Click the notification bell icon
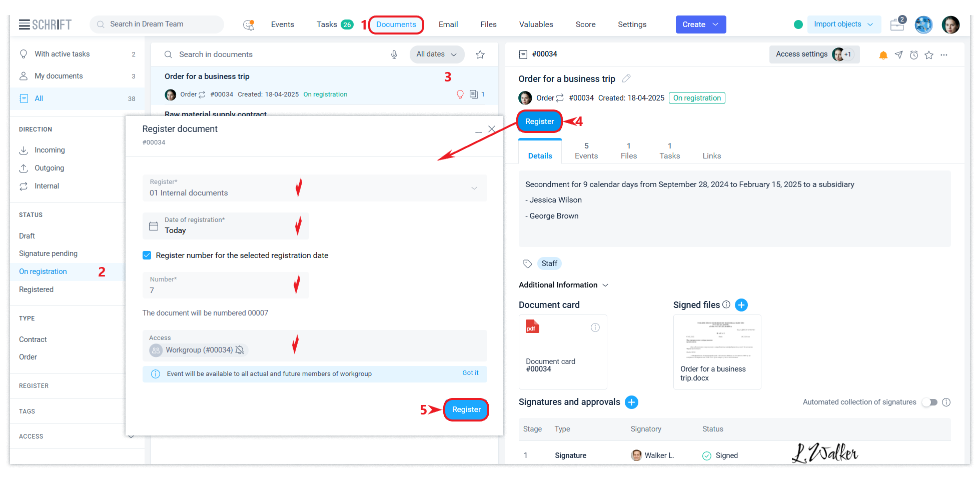 coord(883,55)
